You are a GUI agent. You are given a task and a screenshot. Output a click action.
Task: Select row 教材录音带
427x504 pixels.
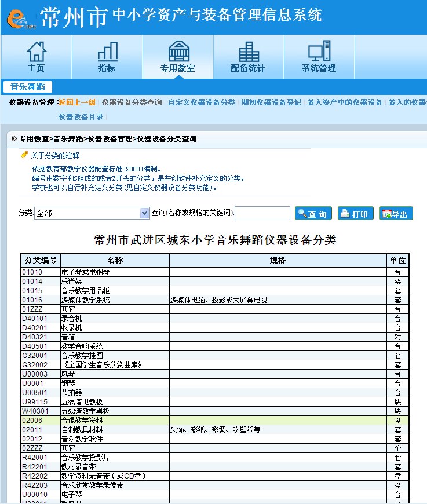215,467
